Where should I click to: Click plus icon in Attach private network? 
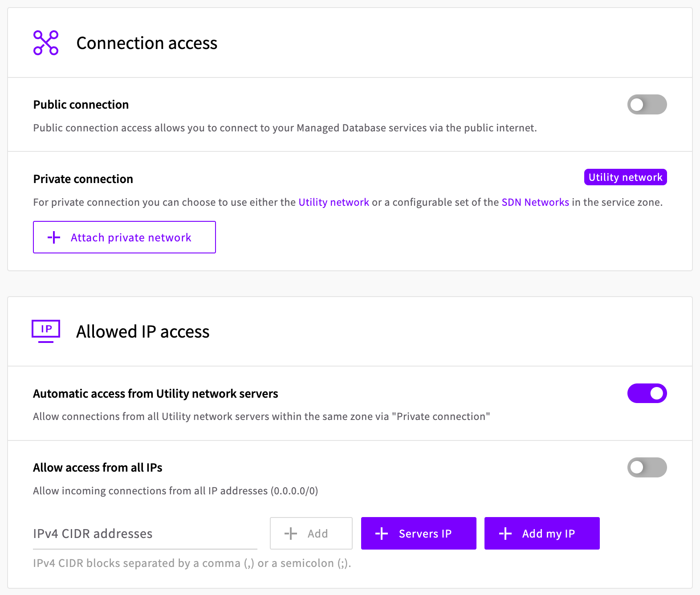point(54,237)
